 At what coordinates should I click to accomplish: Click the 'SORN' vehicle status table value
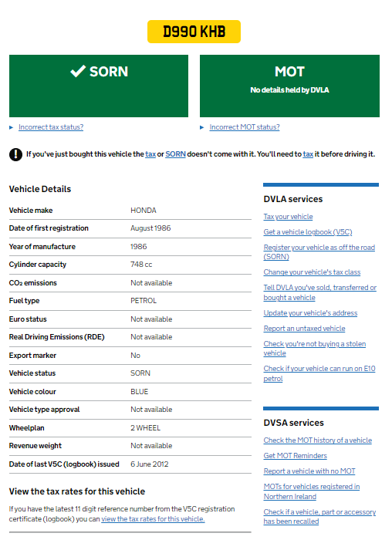(x=140, y=373)
